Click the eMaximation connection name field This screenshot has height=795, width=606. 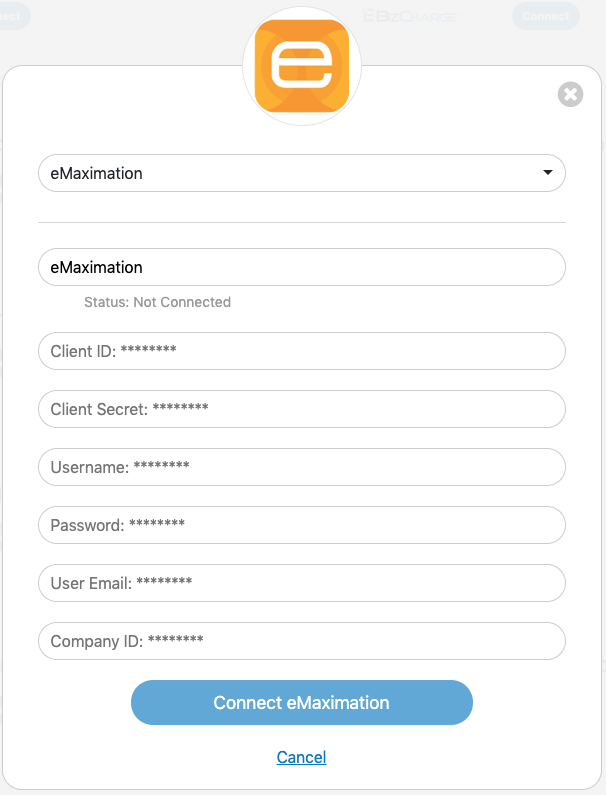tap(301, 267)
